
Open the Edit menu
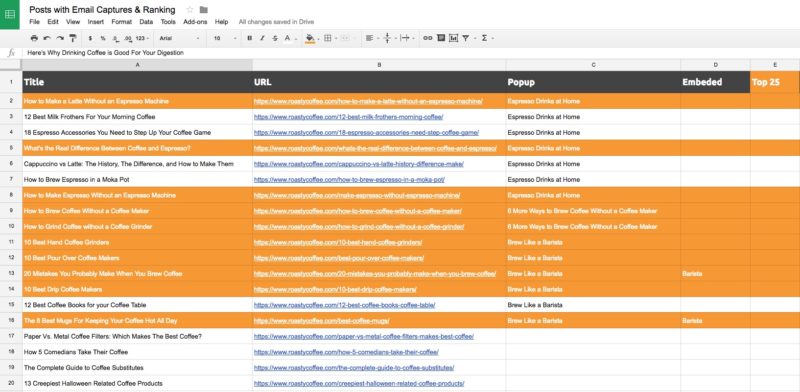(x=53, y=22)
